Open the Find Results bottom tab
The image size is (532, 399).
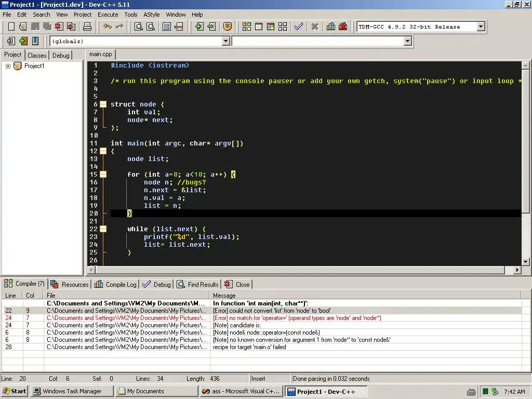coord(197,284)
